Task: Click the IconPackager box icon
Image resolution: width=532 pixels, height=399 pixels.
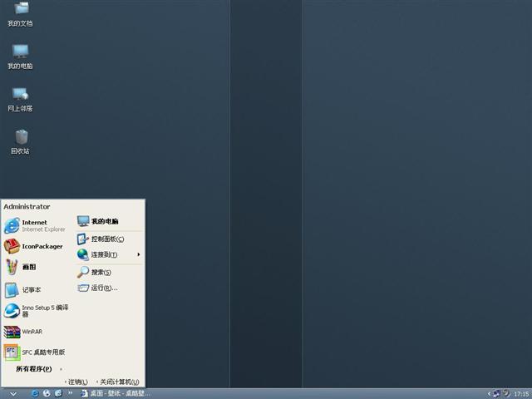Action: click(12, 246)
